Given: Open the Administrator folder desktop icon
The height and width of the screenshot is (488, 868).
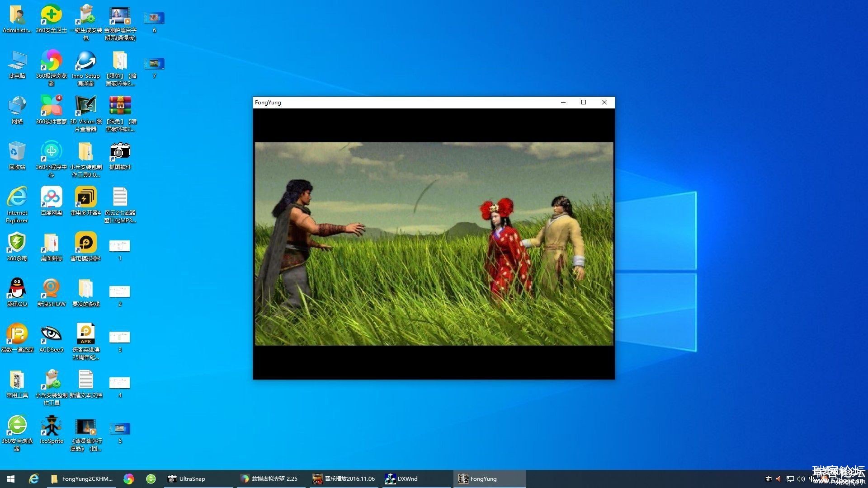Looking at the screenshot, I should [x=17, y=19].
